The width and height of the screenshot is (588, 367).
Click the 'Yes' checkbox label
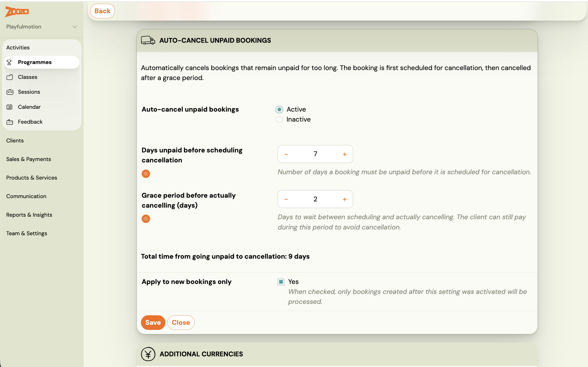point(293,282)
